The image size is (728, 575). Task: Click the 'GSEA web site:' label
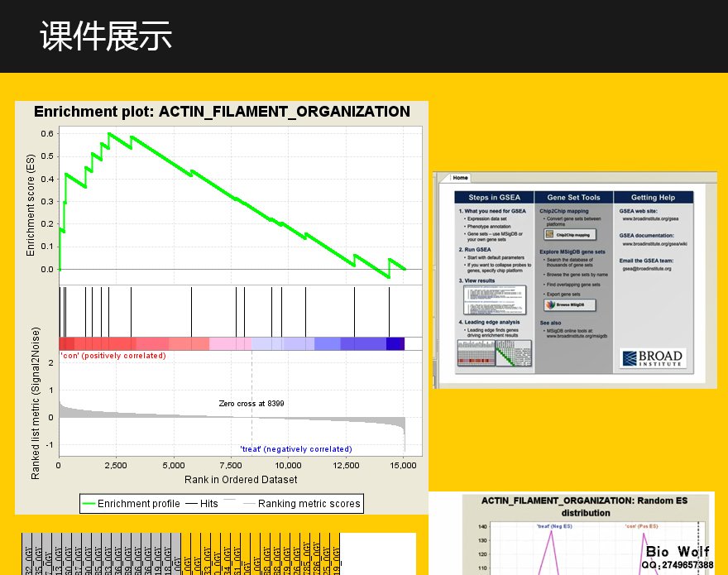click(638, 211)
